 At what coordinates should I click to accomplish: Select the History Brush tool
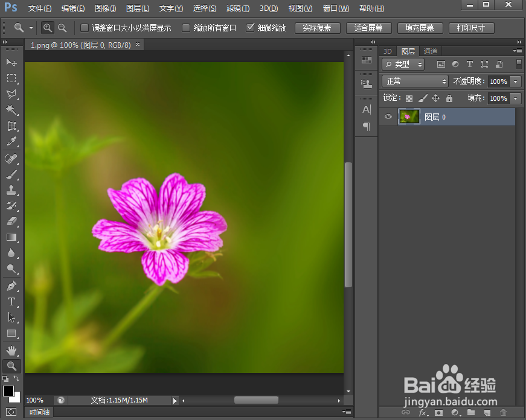point(11,206)
